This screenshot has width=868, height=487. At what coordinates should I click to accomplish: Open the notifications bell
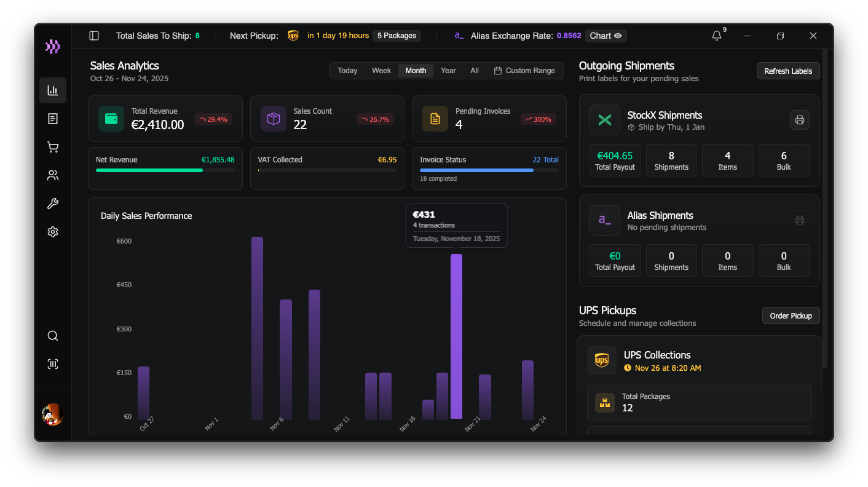(717, 36)
